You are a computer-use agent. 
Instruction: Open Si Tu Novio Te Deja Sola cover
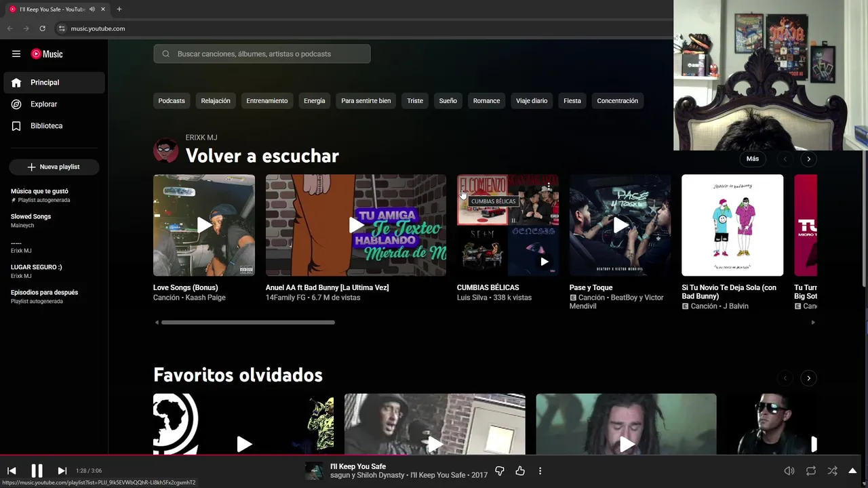point(732,225)
